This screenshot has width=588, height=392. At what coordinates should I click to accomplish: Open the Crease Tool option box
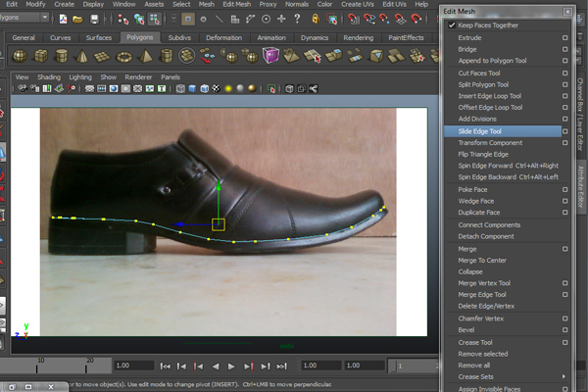point(564,342)
